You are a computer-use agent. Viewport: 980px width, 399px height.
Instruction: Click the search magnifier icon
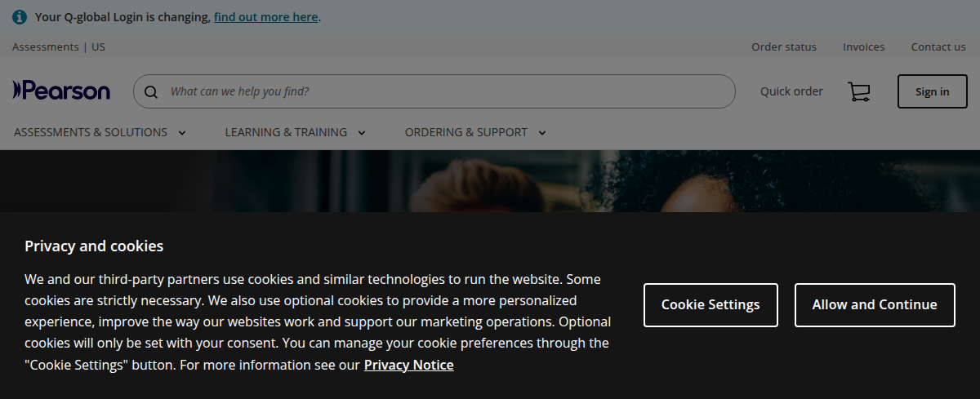coord(150,92)
